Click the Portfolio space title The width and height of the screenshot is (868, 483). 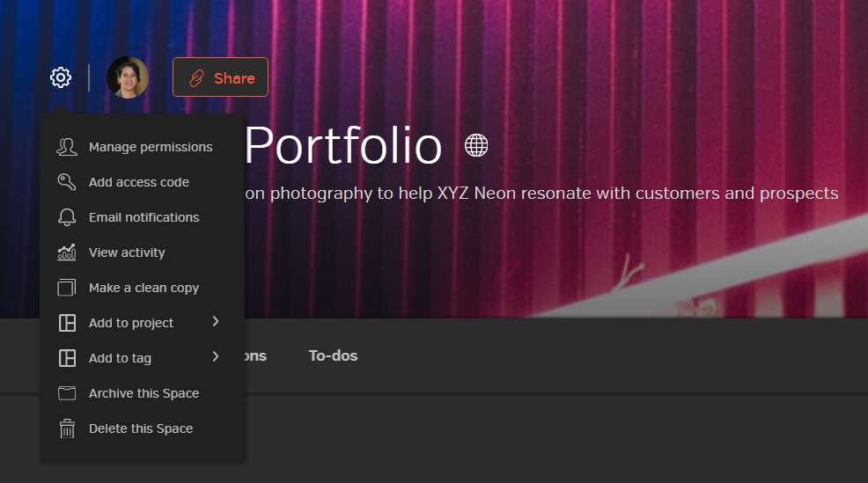342,146
